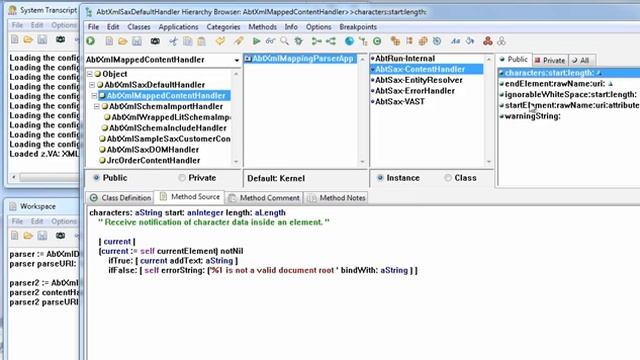Click the binoculars find icon in browser toolbar
The height and width of the screenshot is (360, 640).
[155, 41]
